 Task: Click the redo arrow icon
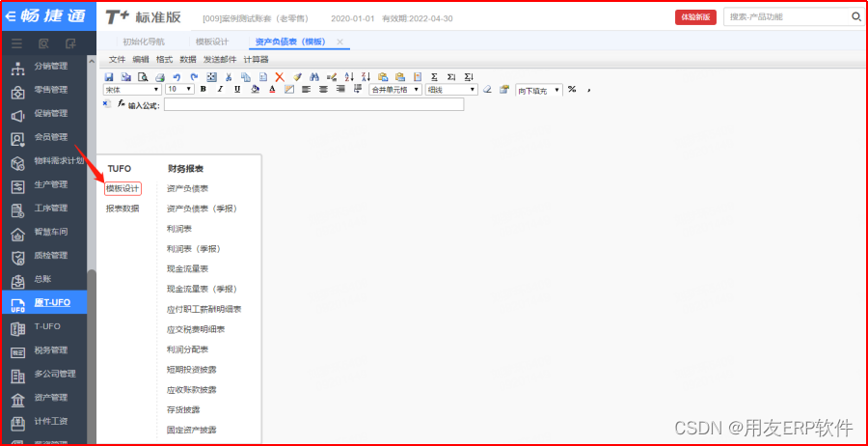tap(194, 77)
